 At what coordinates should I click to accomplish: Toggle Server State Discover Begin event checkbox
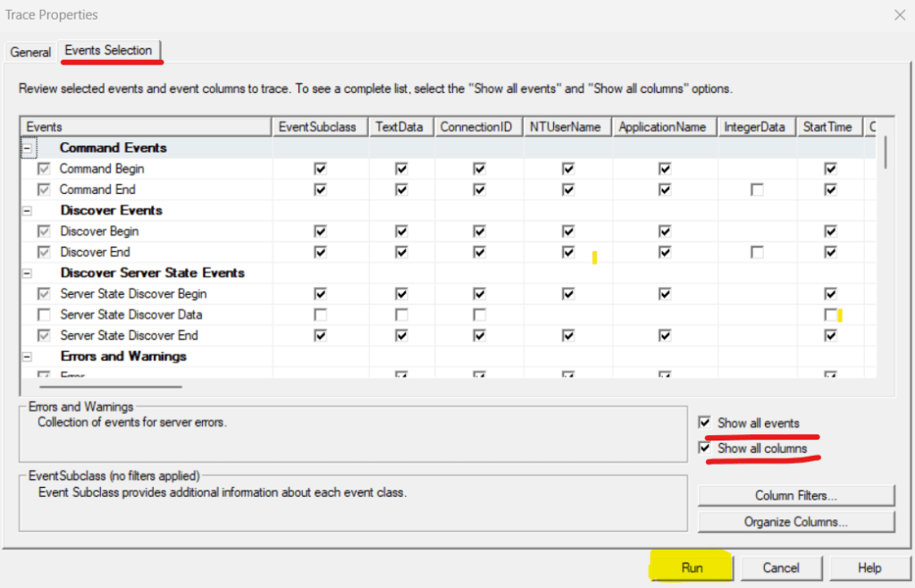tap(44, 294)
